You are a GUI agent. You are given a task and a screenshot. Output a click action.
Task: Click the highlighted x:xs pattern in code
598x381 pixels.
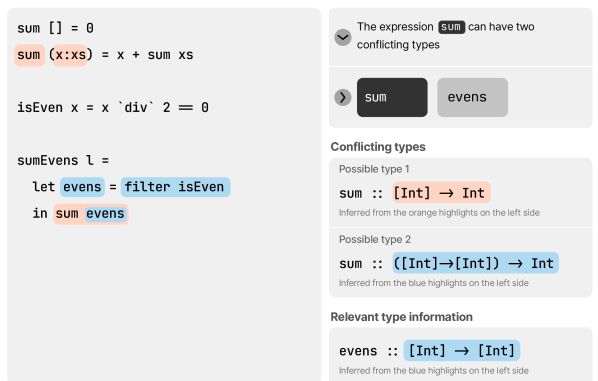70,55
